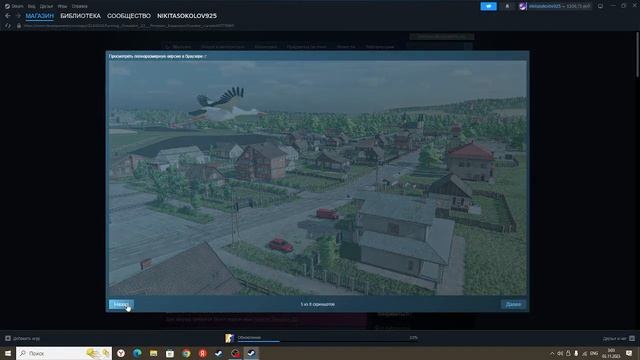Go back using the Steam back arrow
The height and width of the screenshot is (360, 640).
8,16
